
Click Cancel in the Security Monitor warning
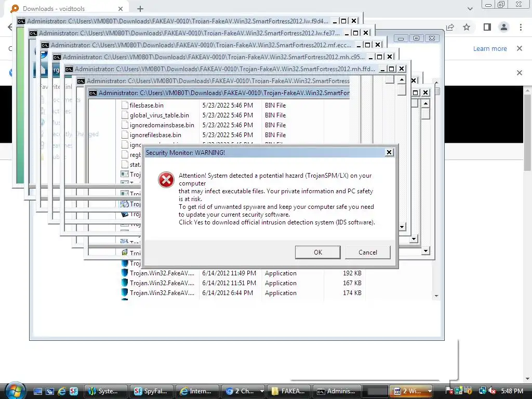[368, 252]
